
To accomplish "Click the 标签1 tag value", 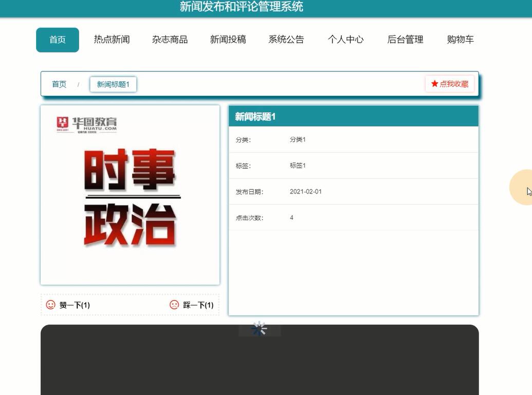I will click(298, 166).
